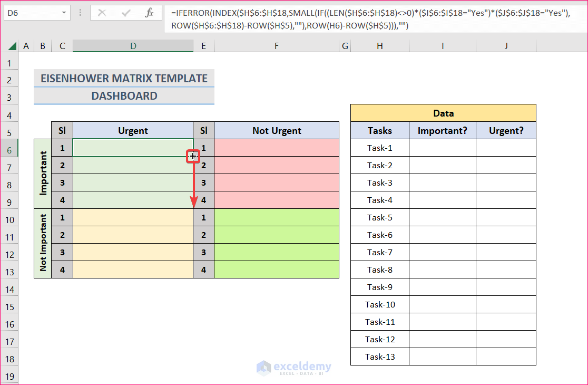Click the EISENHOWER MATRIX TEMPLATE title cell

[124, 78]
